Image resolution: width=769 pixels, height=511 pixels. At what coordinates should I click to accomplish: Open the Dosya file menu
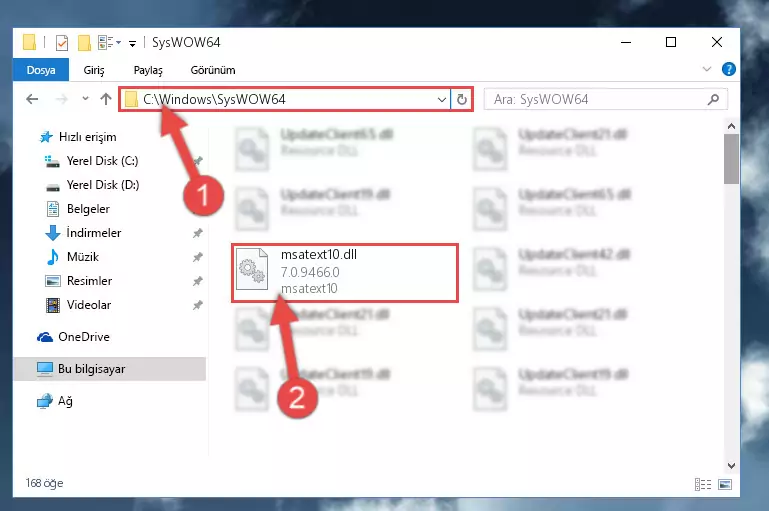[x=41, y=70]
